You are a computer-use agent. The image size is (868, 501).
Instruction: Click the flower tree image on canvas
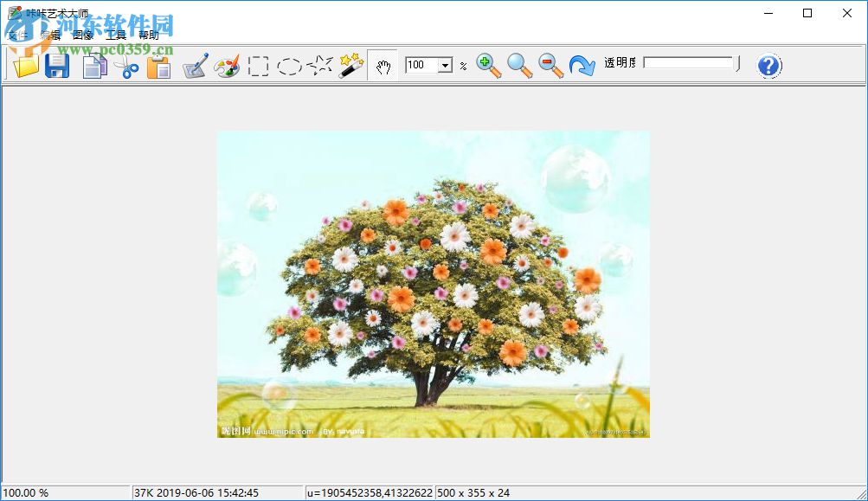(x=434, y=284)
